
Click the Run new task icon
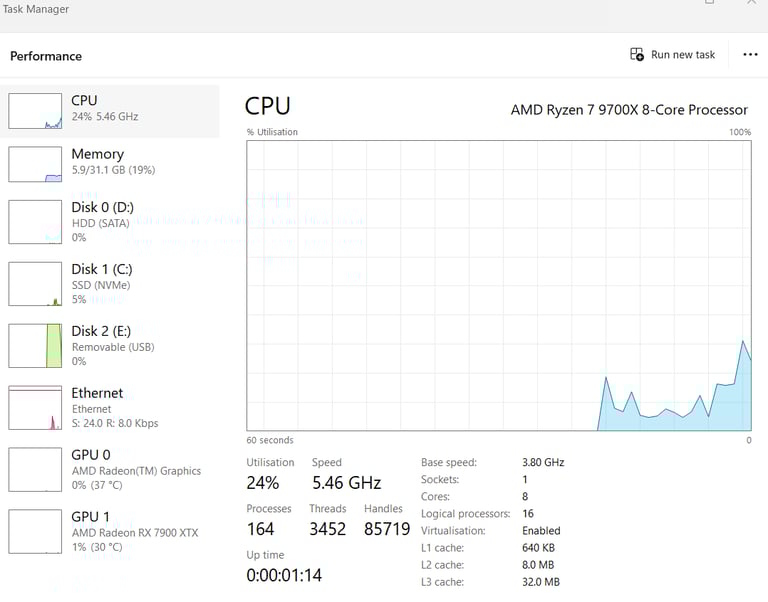click(637, 54)
